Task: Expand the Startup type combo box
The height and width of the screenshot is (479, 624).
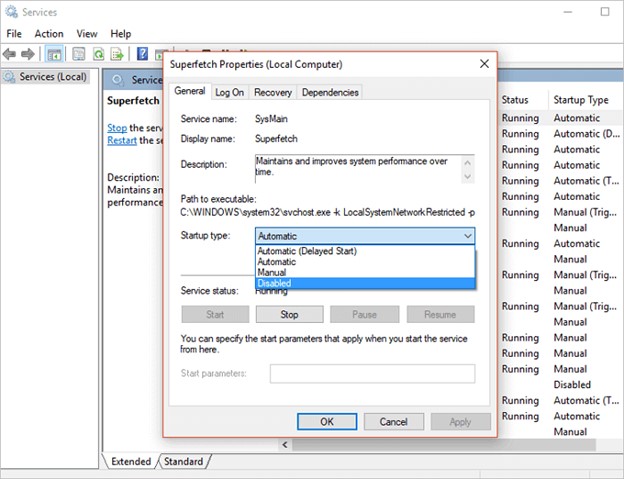Action: (x=365, y=235)
